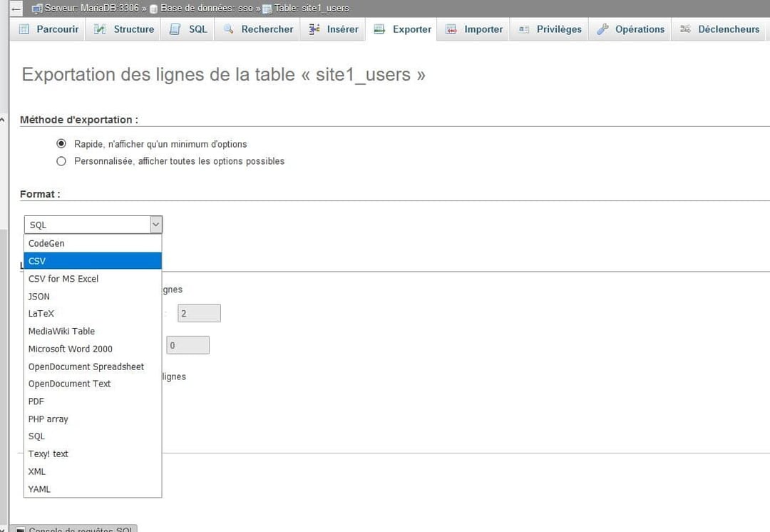Click the number of rows input field
This screenshot has width=770, height=532.
199,312
